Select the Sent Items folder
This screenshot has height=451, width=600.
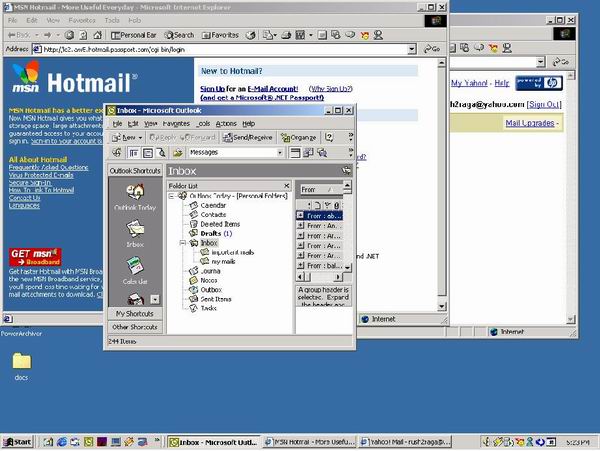(216, 299)
